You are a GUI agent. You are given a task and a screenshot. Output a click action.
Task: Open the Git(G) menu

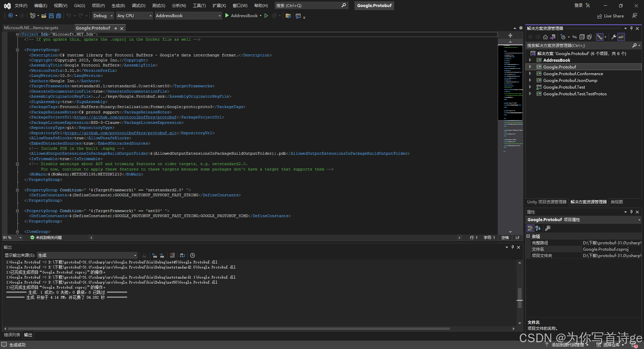pos(79,6)
